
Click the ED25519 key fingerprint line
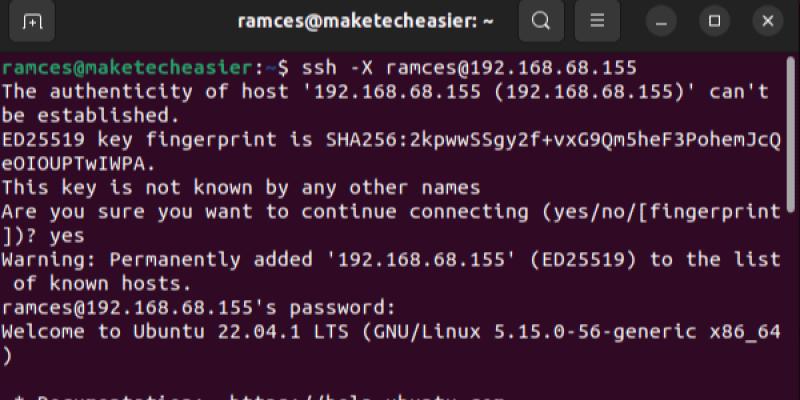390,139
